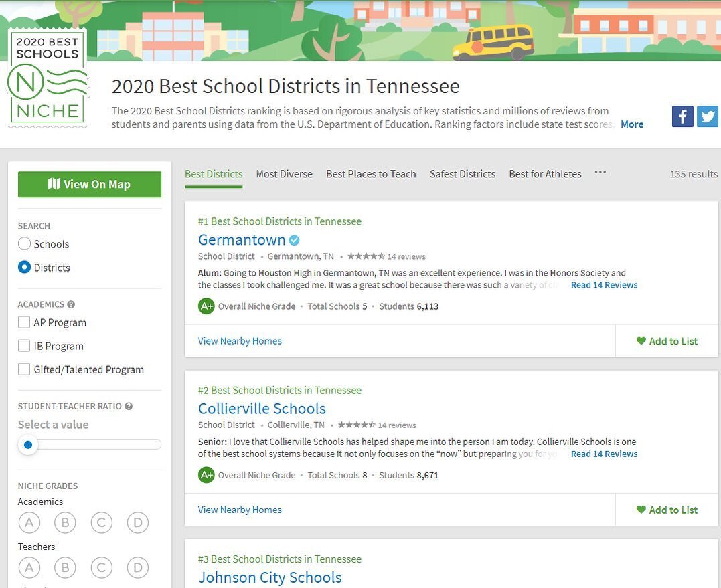Click the 'Students 8,671' value
This screenshot has height=588, width=721.
tap(409, 475)
